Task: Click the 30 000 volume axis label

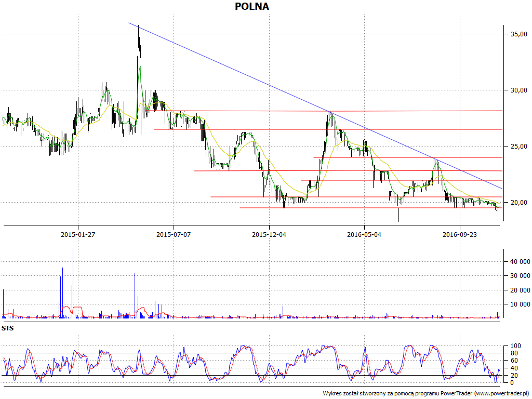Action: (520, 276)
